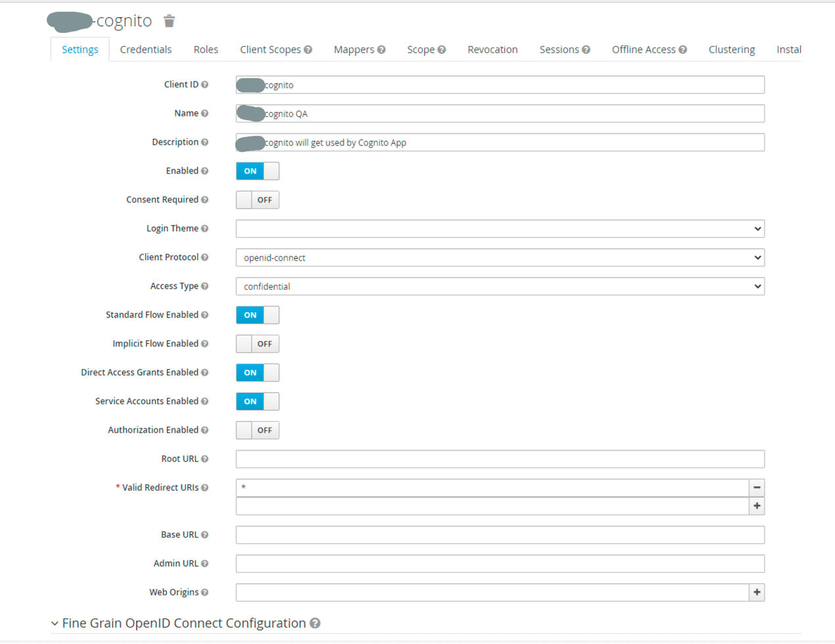The image size is (835, 644).
Task: Click the help icon beside Service Accounts Enabled
Action: (x=206, y=401)
